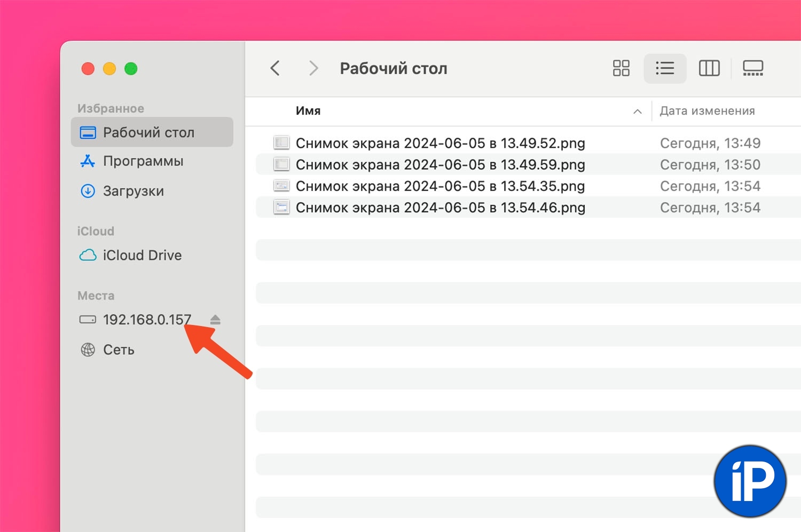Click the date Сегодня, 13:50

pyautogui.click(x=710, y=164)
